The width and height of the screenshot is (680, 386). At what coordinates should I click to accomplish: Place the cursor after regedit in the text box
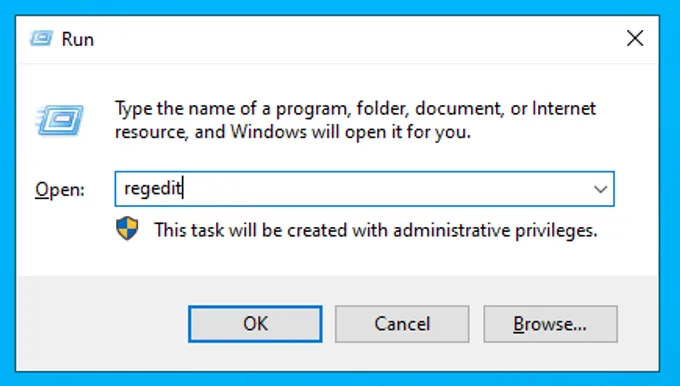tap(183, 188)
